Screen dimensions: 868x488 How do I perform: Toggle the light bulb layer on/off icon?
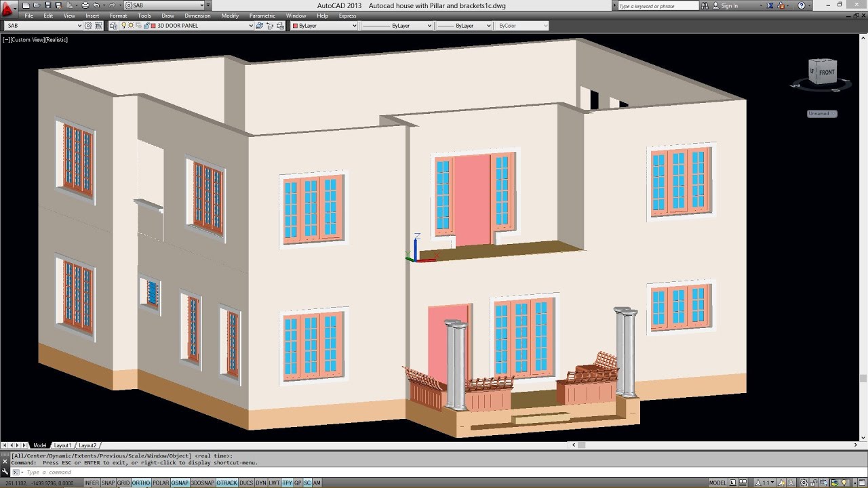pos(123,26)
